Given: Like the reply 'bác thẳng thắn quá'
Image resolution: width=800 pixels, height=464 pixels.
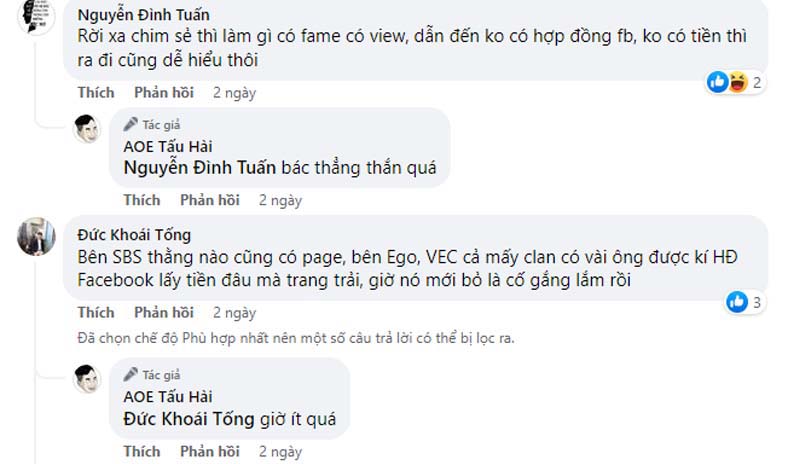Looking at the screenshot, I should 142,200.
